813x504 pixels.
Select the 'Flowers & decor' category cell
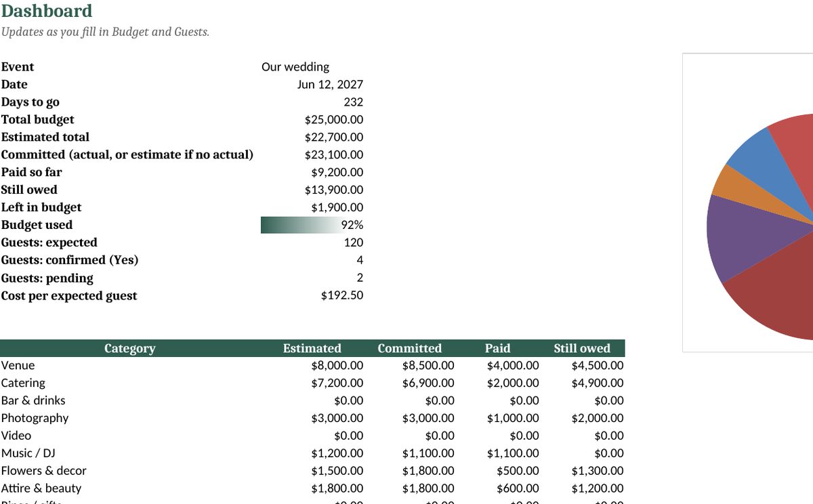pos(44,471)
